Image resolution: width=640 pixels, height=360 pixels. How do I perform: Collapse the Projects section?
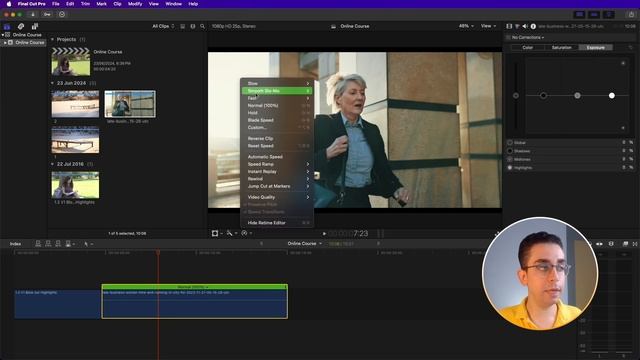pyautogui.click(x=52, y=39)
